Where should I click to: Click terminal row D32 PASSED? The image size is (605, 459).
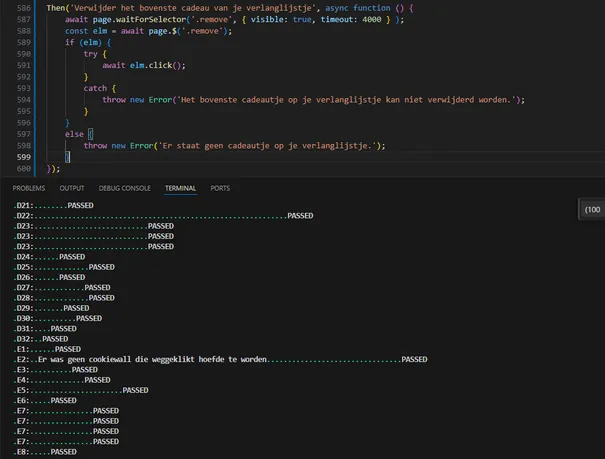point(41,339)
